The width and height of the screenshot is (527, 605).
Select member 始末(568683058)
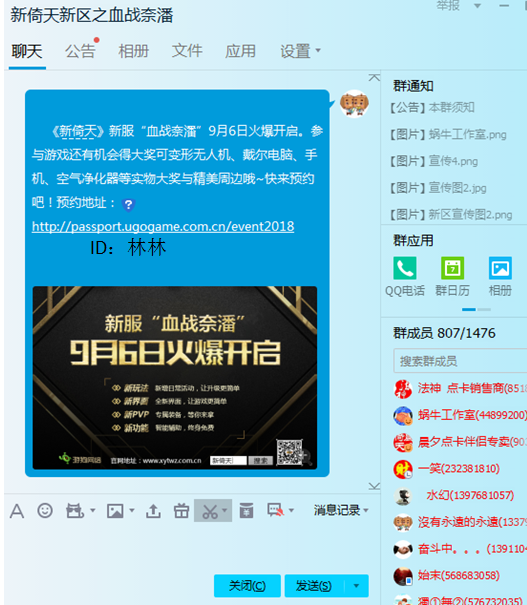coord(459,576)
